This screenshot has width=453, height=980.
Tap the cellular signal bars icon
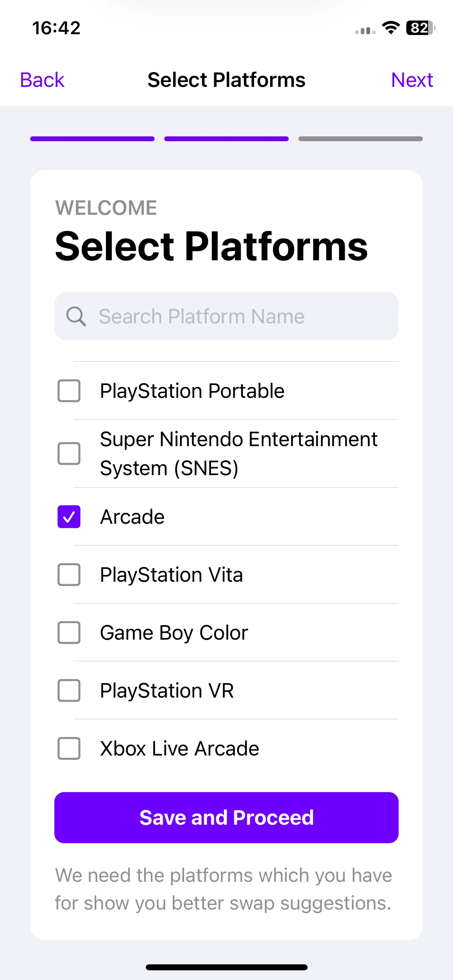tap(365, 31)
